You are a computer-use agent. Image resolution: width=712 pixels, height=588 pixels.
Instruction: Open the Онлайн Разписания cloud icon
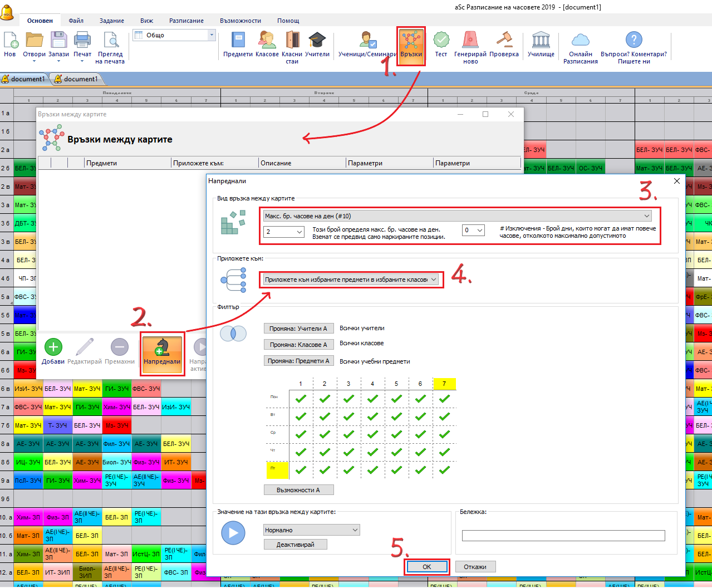click(x=580, y=40)
